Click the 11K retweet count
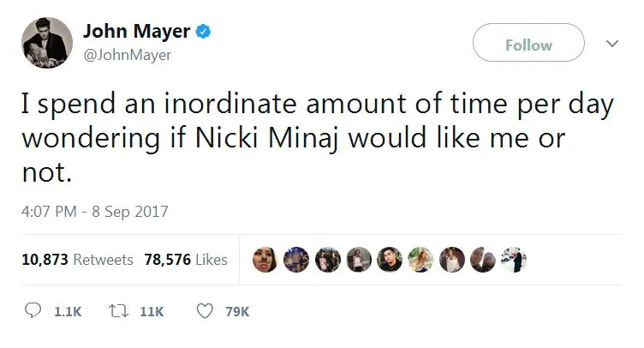Viewport: 644px width, 348px height. 152,312
